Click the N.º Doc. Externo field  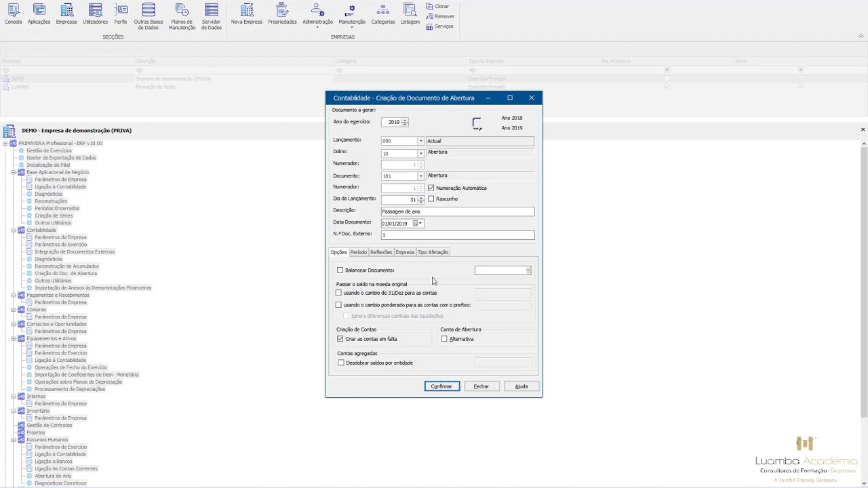pos(458,235)
